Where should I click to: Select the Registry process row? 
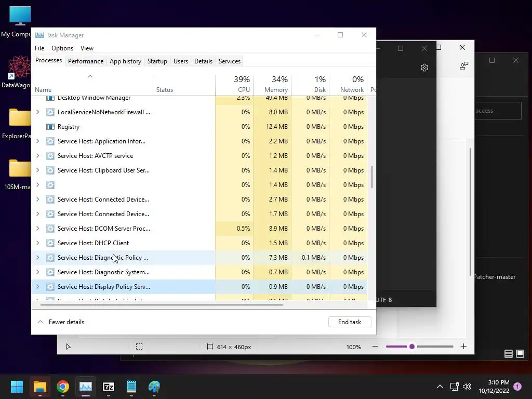199,127
